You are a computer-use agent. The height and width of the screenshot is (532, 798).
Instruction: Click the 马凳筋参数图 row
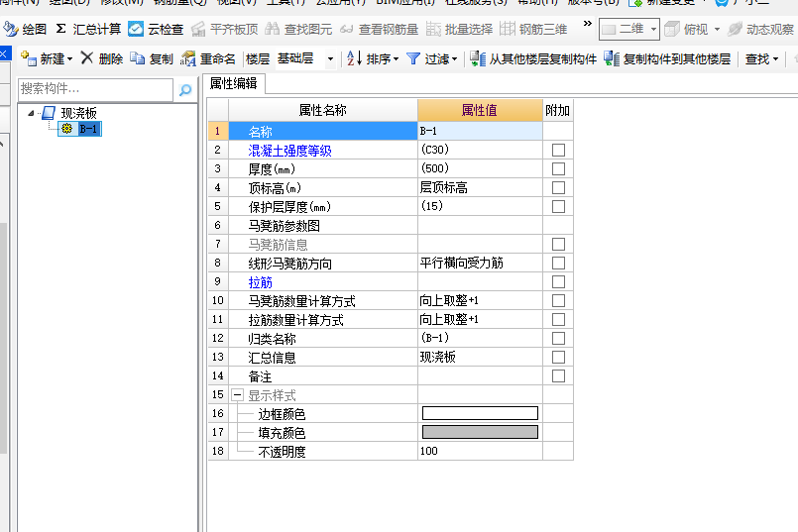click(391, 225)
